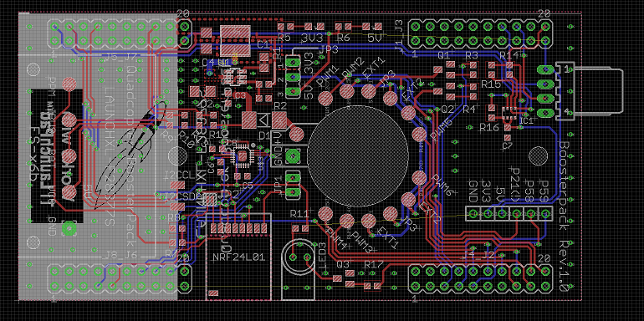
Task: Select the large central circular keepout
Action: coord(358,156)
